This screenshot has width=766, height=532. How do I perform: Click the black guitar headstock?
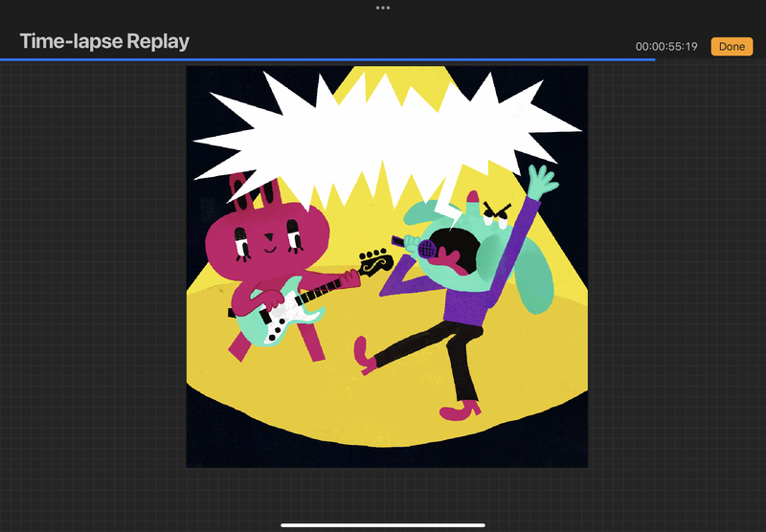[x=375, y=260]
